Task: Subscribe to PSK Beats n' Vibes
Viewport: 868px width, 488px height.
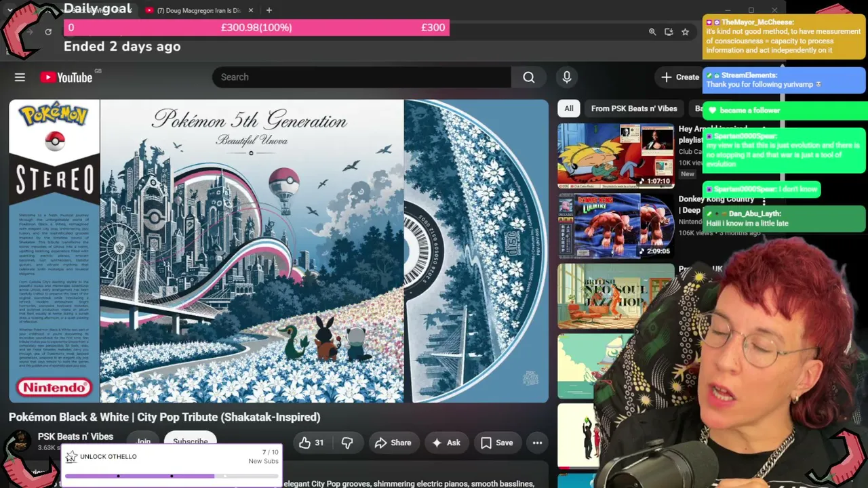Action: [x=190, y=441]
